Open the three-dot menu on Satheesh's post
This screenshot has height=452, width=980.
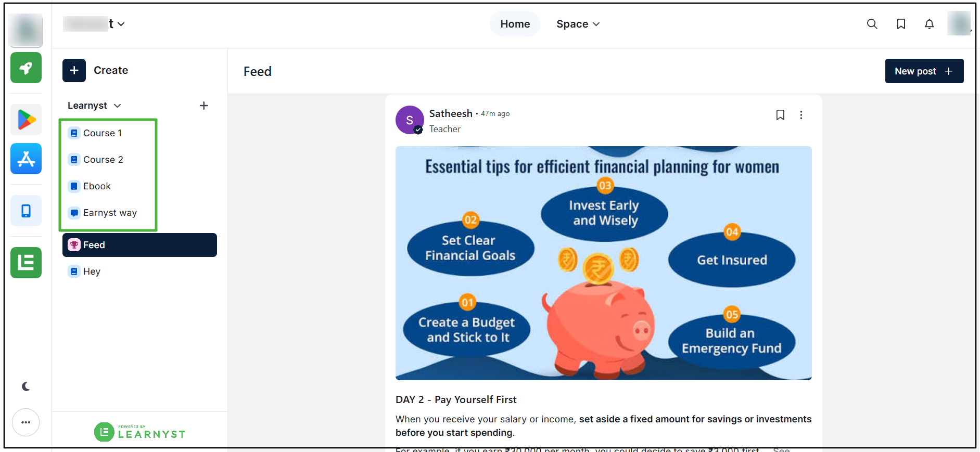801,115
